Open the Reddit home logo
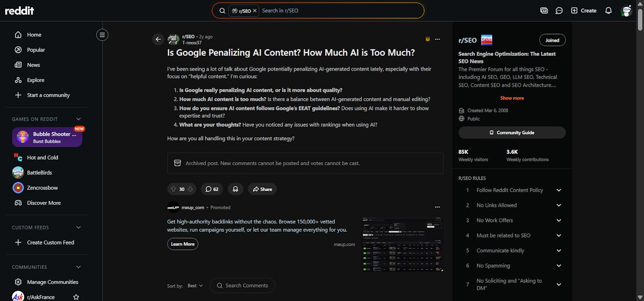 [20, 10]
